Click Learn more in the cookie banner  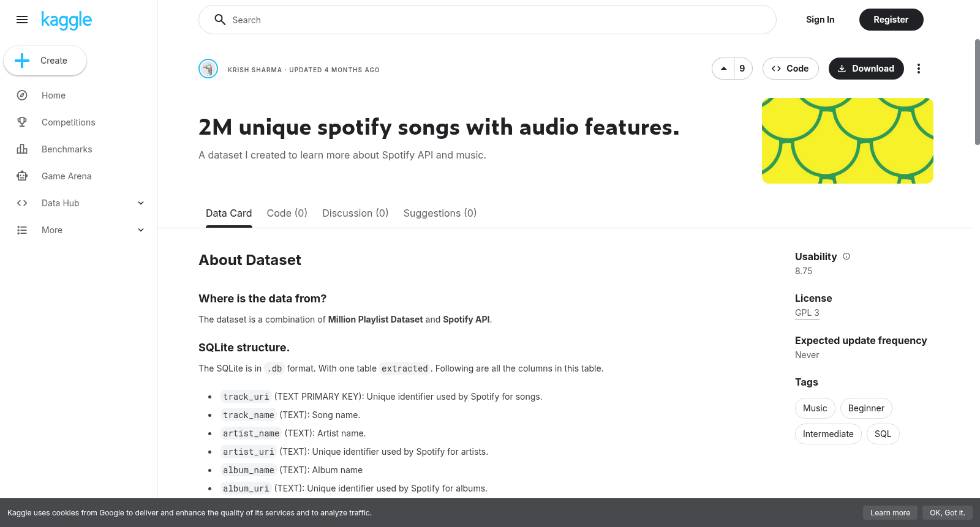[x=890, y=513]
